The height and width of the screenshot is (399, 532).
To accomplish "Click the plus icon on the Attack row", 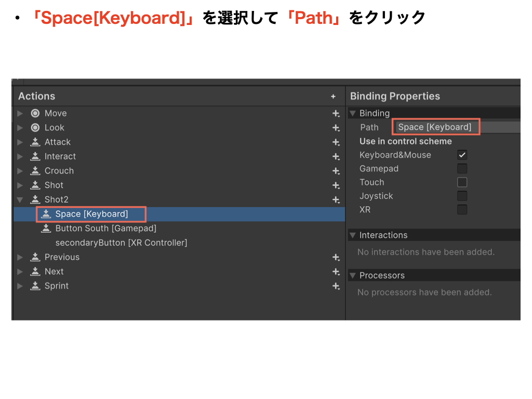I will click(x=336, y=142).
